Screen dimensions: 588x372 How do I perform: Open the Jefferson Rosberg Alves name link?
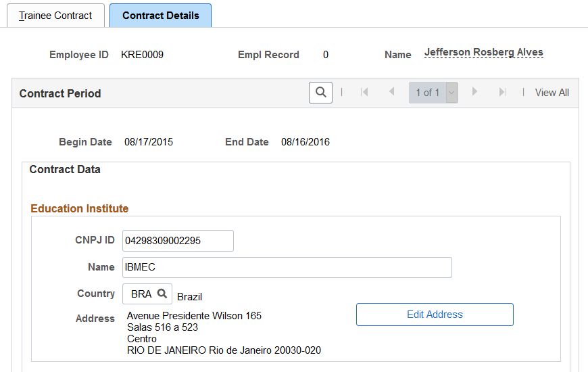click(484, 52)
